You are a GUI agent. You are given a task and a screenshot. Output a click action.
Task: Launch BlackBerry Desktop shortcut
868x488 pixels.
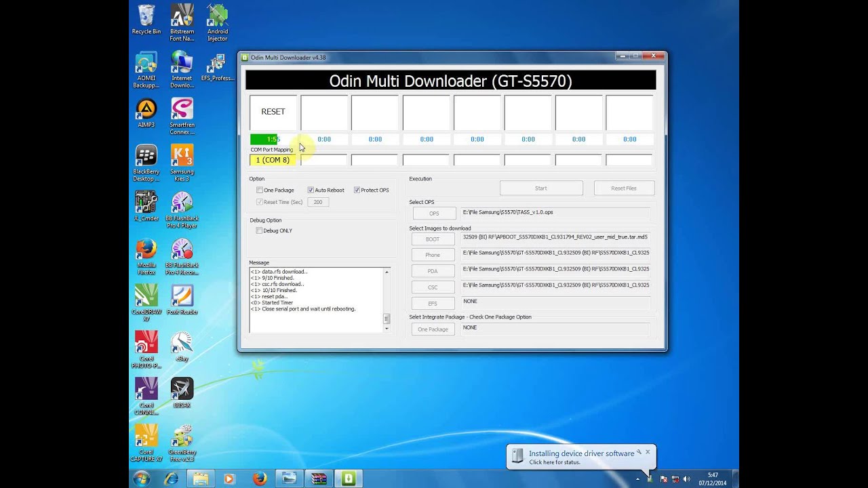[146, 163]
